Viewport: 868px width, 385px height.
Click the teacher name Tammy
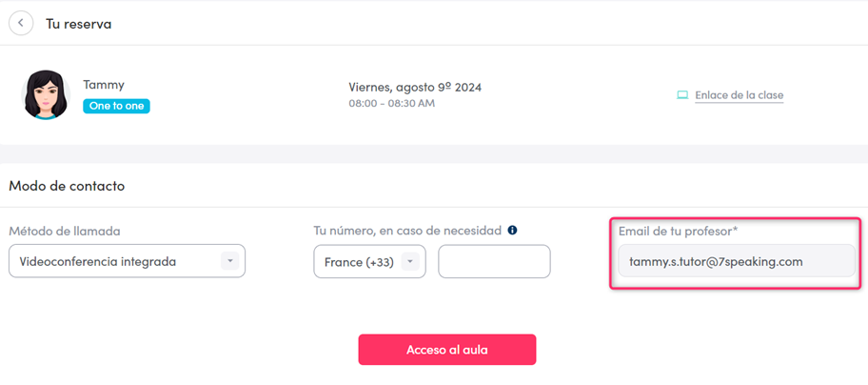(x=103, y=85)
